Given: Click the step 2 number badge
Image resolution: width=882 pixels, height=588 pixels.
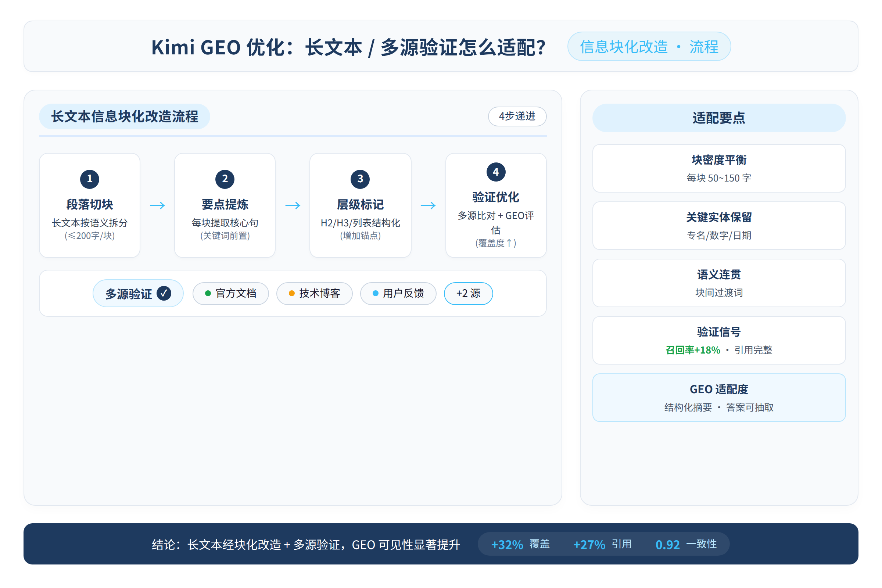Looking at the screenshot, I should (x=225, y=179).
